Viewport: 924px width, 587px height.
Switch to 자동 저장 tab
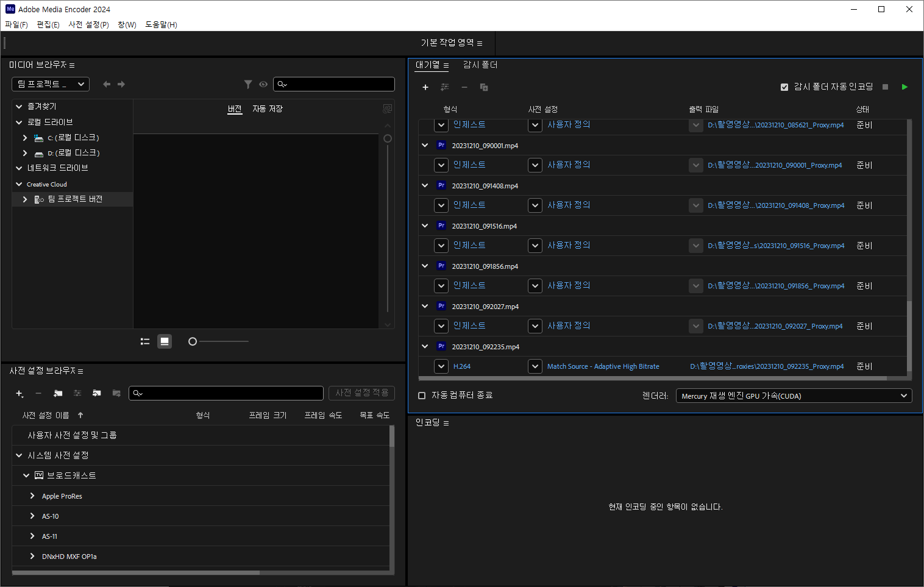[x=268, y=109]
